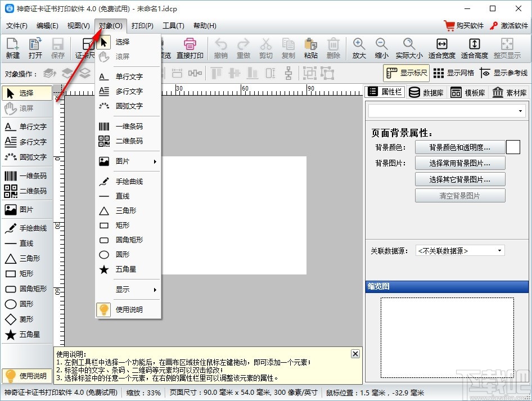The height and width of the screenshot is (401, 532).
Task: Close the 使用说明 help panel
Action: pyautogui.click(x=355, y=354)
